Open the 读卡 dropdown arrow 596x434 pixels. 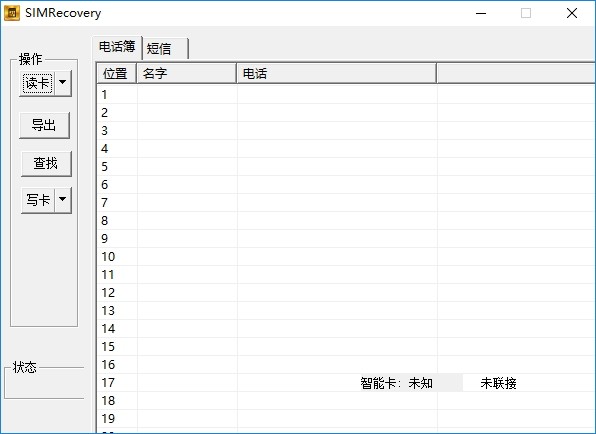63,82
